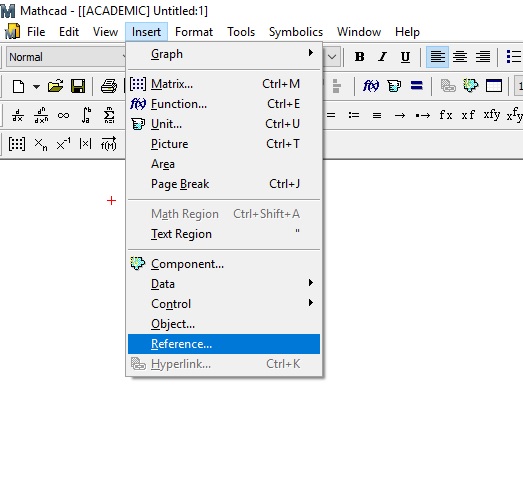Choose Component... from Insert menu
523x495 pixels.
224,264
